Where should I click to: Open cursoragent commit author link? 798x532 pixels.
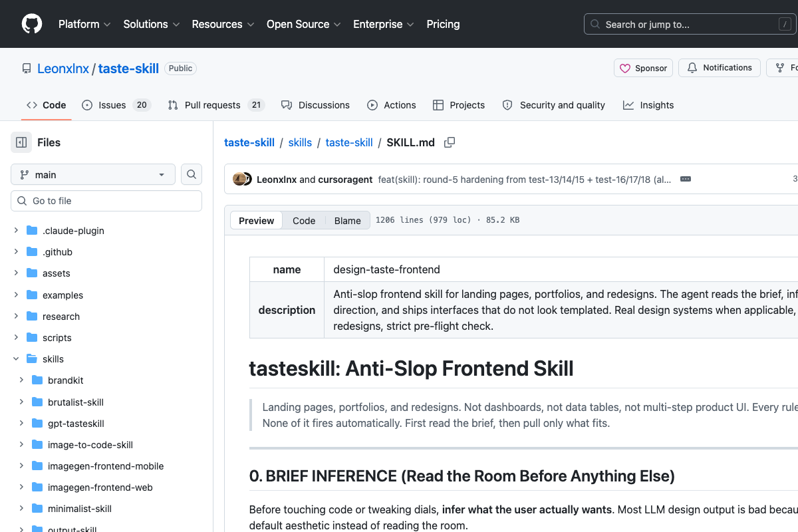[345, 180]
